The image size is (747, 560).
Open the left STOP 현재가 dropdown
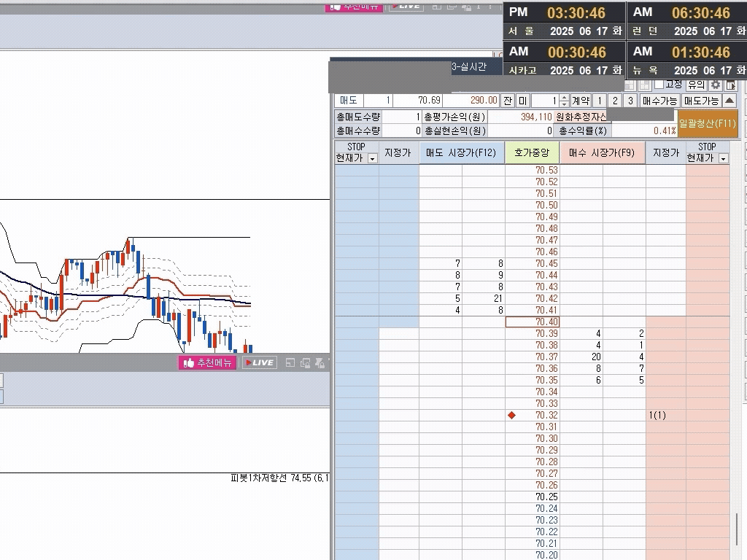point(372,158)
